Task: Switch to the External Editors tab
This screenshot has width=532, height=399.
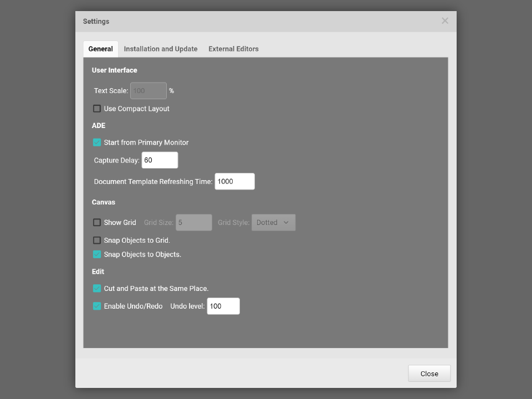Action: click(233, 49)
